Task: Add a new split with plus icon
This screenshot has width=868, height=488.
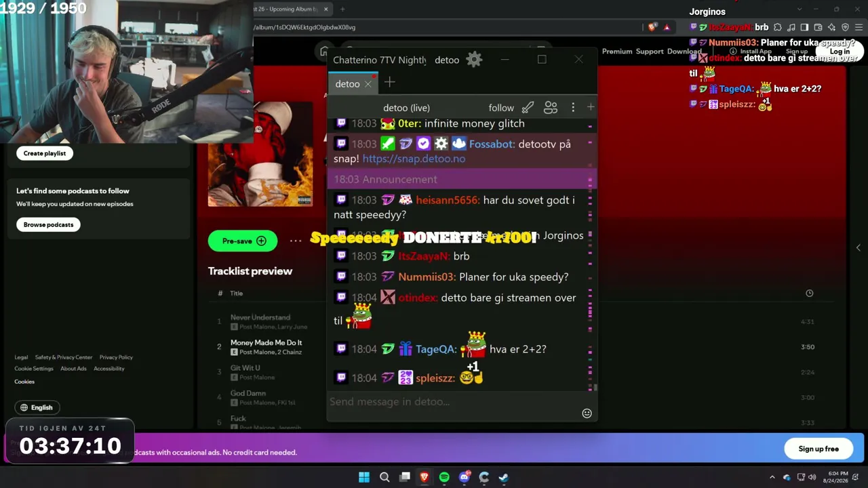Action: tap(591, 107)
